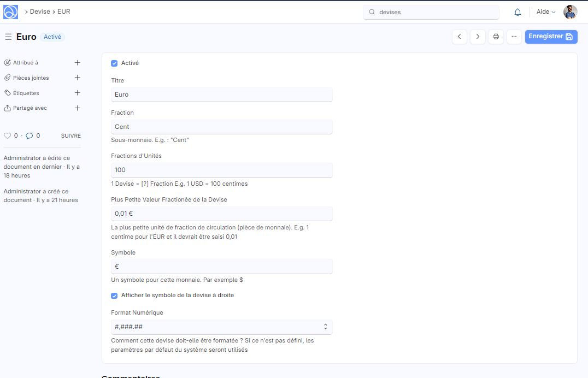Screen dimensions: 588x378
Task: Click the EUR breadcrumb item
Action: point(64,11)
